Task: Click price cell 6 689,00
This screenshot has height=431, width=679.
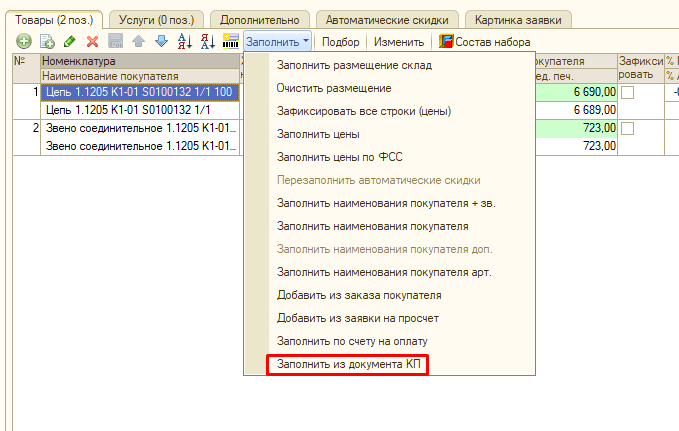Action: pyautogui.click(x=576, y=110)
